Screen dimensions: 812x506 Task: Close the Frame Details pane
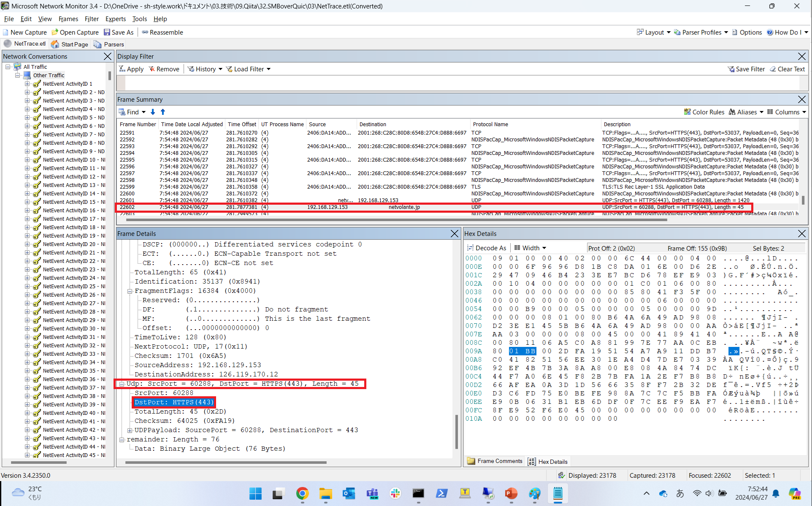coord(455,234)
